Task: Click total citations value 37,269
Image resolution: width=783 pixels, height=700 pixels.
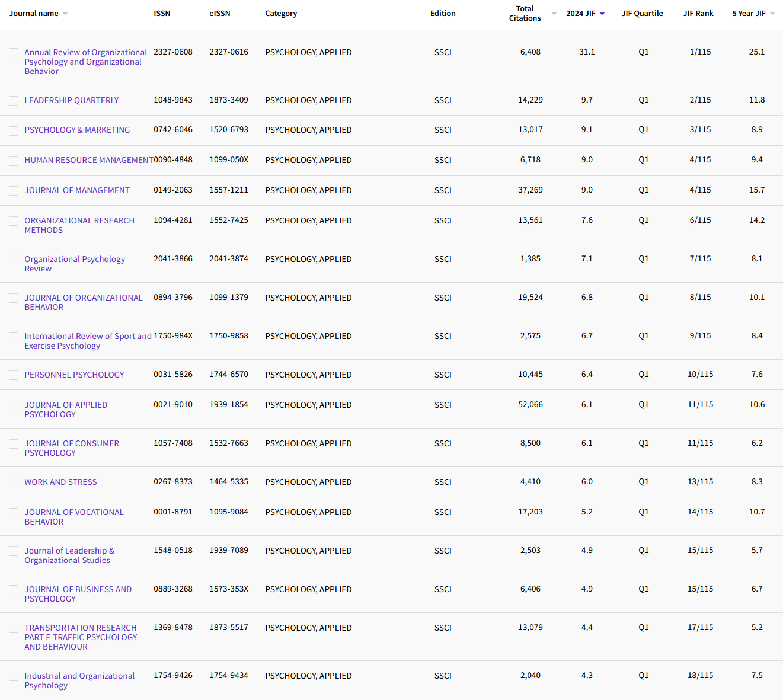Action: coord(530,190)
